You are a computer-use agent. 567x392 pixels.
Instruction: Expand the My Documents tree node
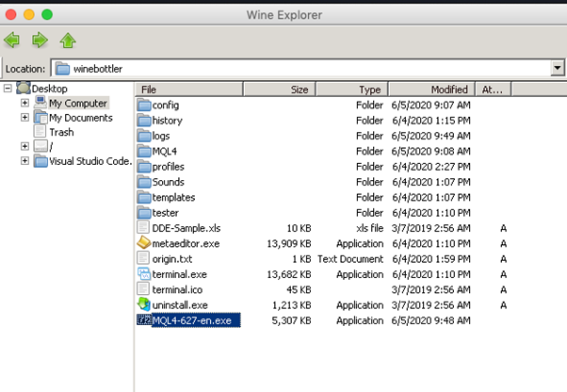[24, 117]
